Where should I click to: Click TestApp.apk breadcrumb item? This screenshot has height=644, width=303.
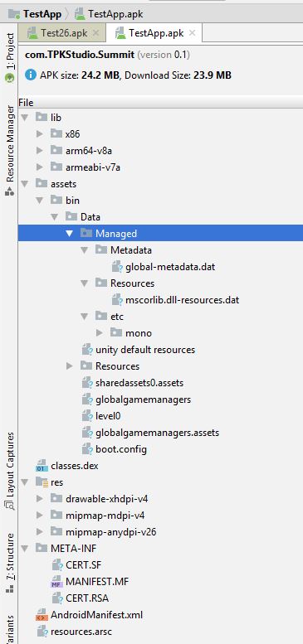[x=109, y=14]
